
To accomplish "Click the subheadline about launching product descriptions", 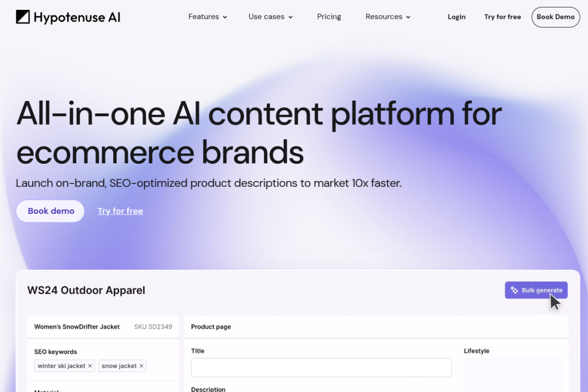I will coord(208,183).
